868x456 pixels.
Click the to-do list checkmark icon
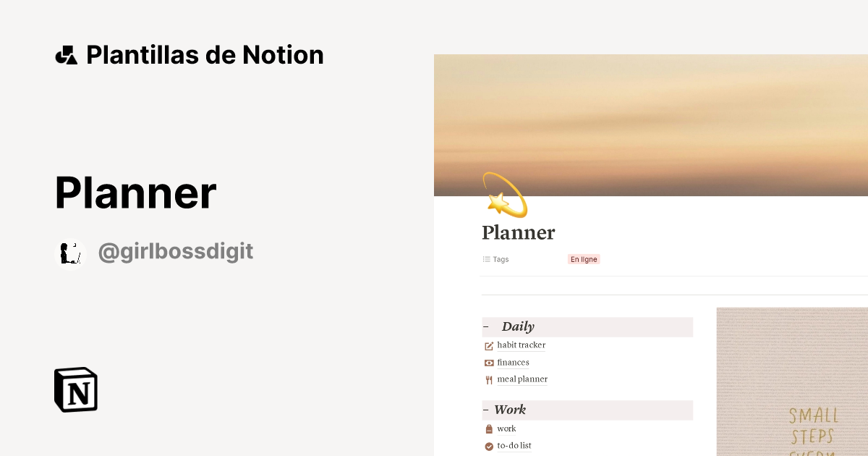(488, 446)
